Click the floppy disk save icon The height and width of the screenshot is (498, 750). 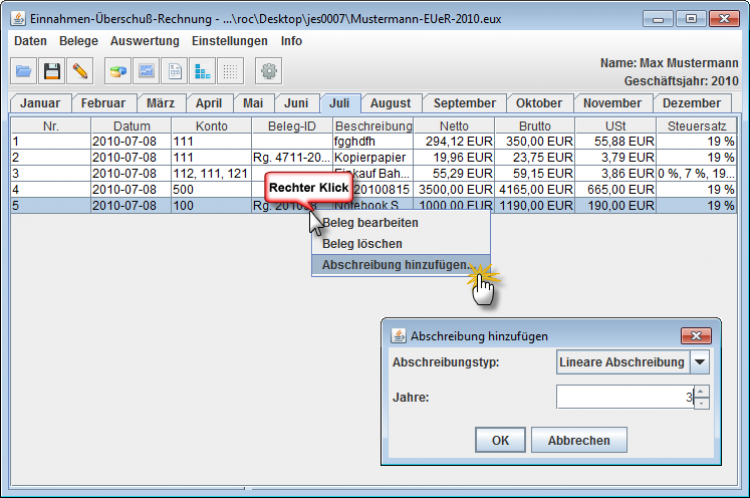tap(52, 71)
